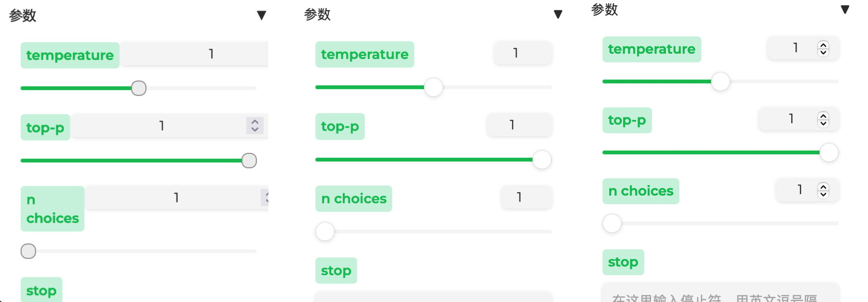Click the n choices parameter label tag
The image size is (868, 302).
pos(52,208)
